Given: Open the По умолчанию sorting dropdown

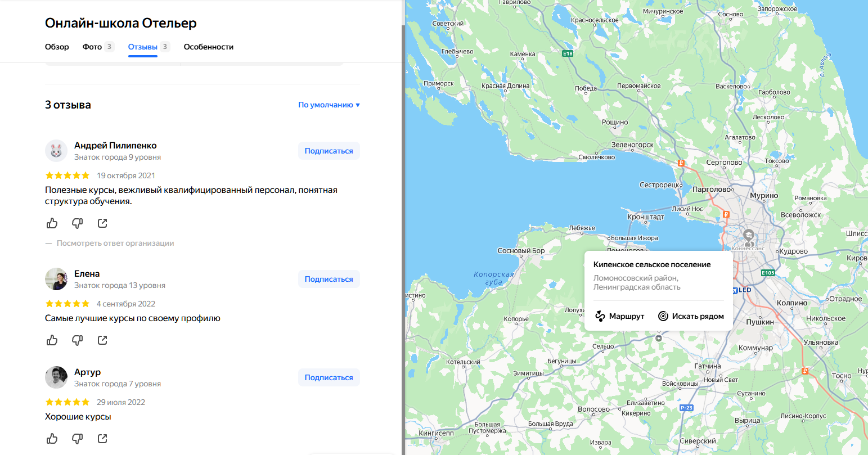Looking at the screenshot, I should coord(329,105).
